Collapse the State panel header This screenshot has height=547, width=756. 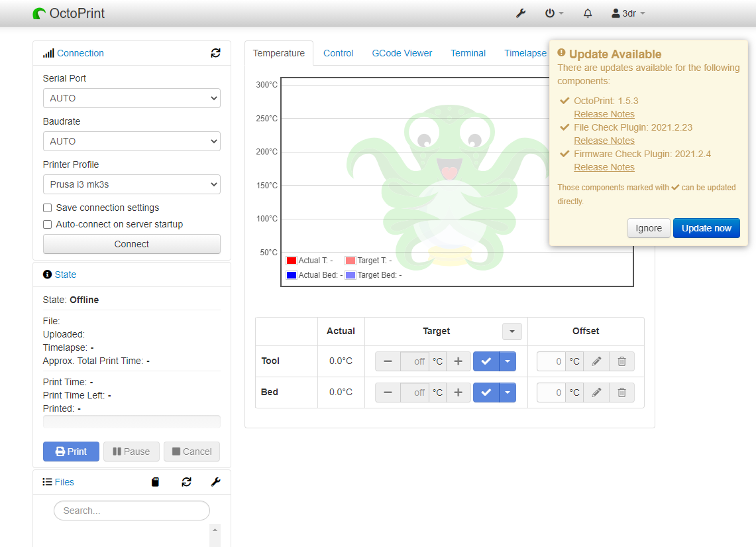[65, 274]
